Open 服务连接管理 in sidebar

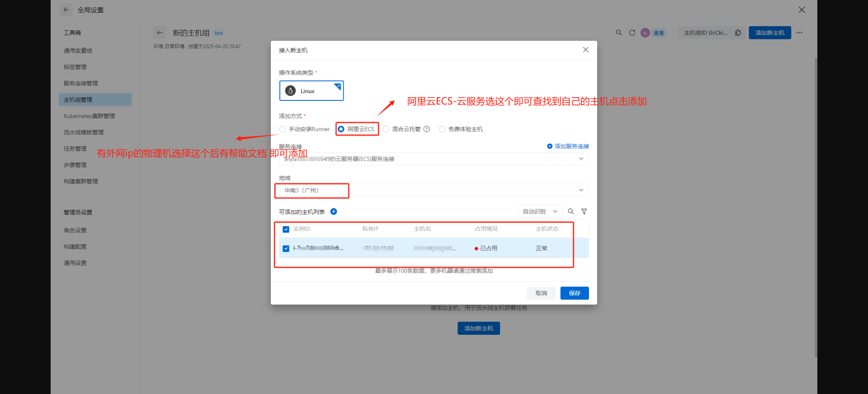point(81,83)
